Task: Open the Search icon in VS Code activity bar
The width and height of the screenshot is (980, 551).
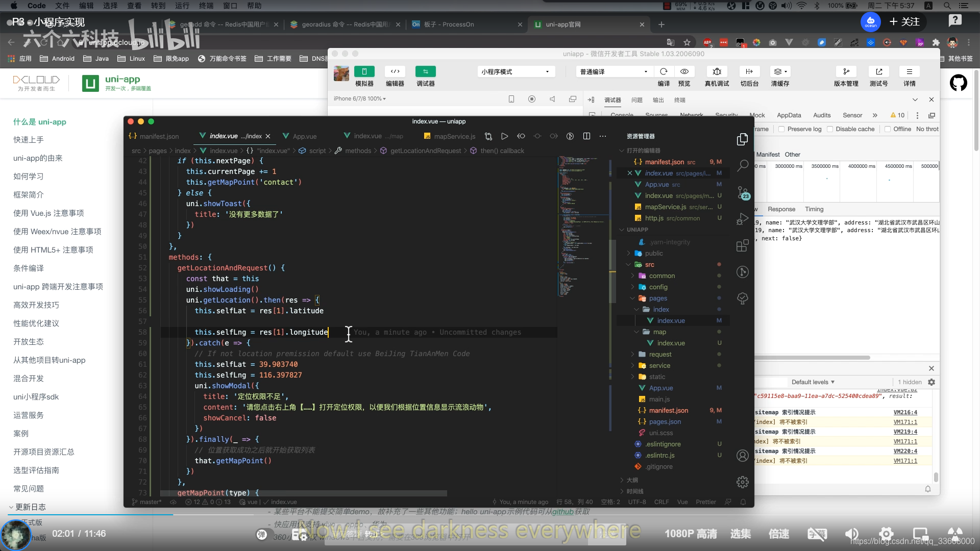Action: click(x=743, y=165)
